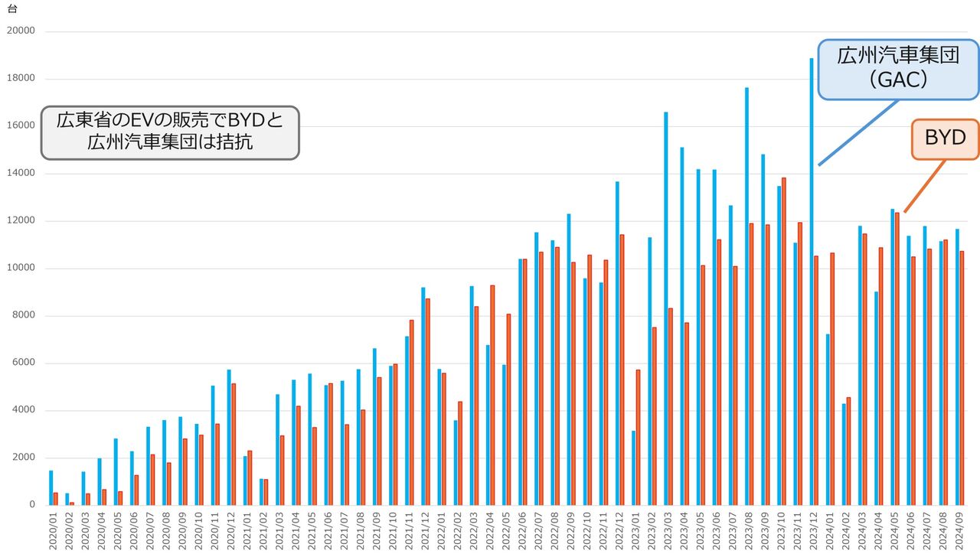The height and width of the screenshot is (557, 980).
Task: Select the blue GAC bar for 2022/12
Action: 617,343
